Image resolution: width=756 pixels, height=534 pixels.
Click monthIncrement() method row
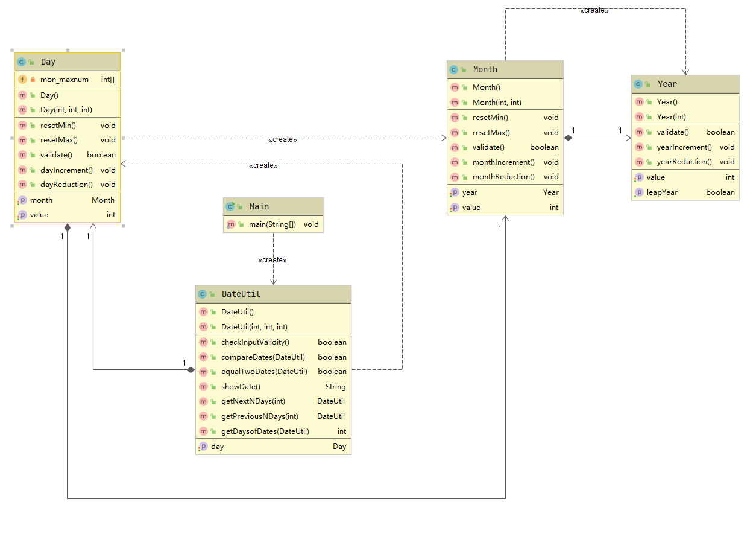tap(505, 162)
